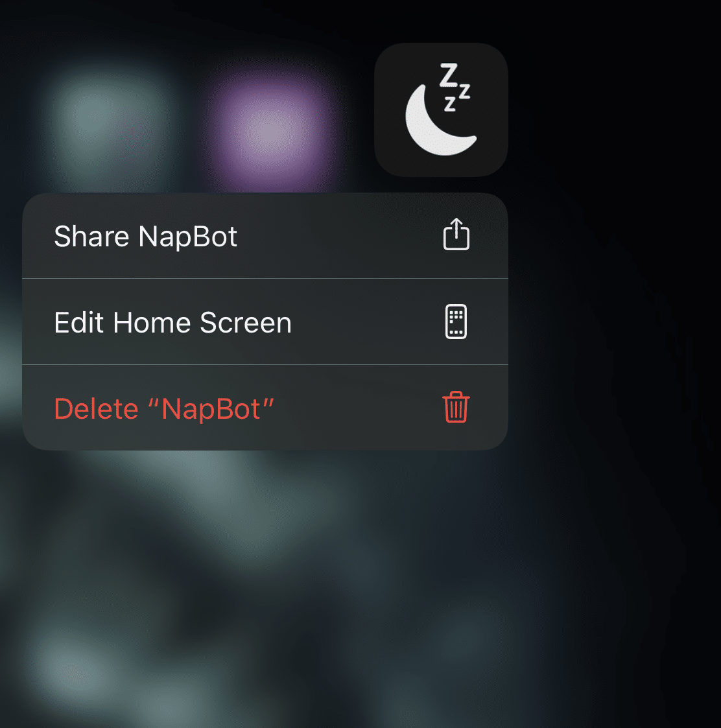This screenshot has height=728, width=721.
Task: Tap the Zzz letters on NapBot icon
Action: 455,88
